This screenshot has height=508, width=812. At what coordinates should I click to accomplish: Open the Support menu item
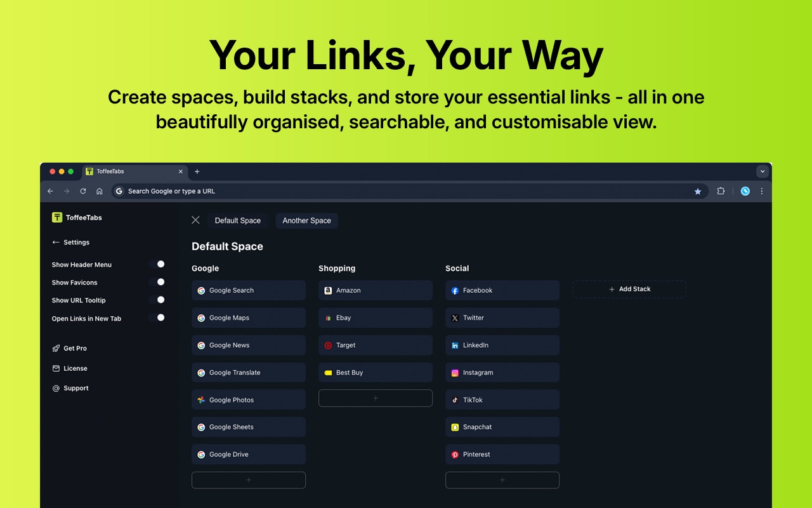pyautogui.click(x=70, y=388)
